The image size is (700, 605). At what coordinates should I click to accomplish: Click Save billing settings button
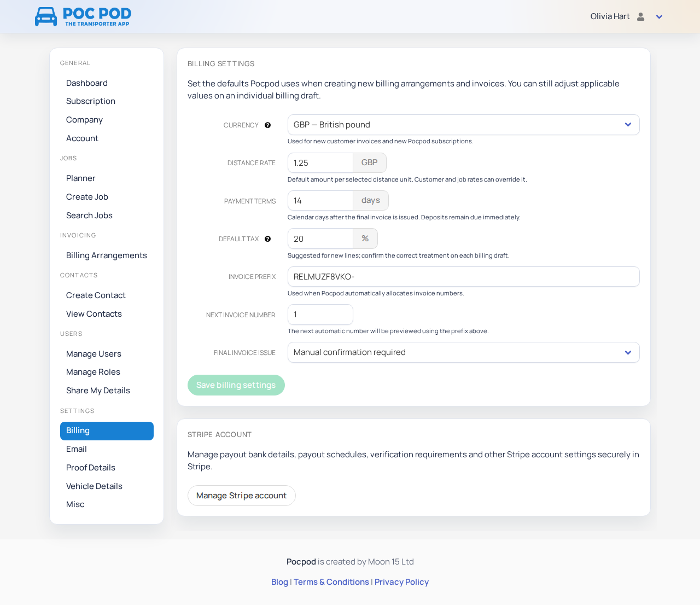[236, 385]
